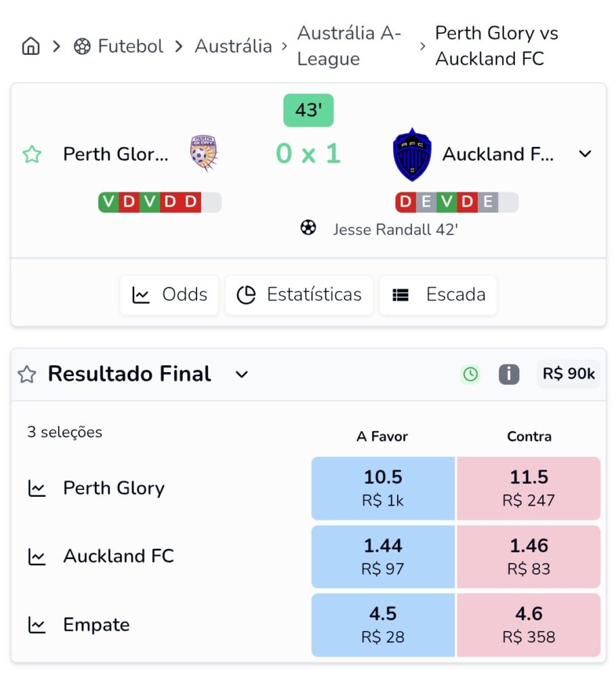Viewport: 616px width, 694px height.
Task: Open the Escada view
Action: [x=438, y=295]
